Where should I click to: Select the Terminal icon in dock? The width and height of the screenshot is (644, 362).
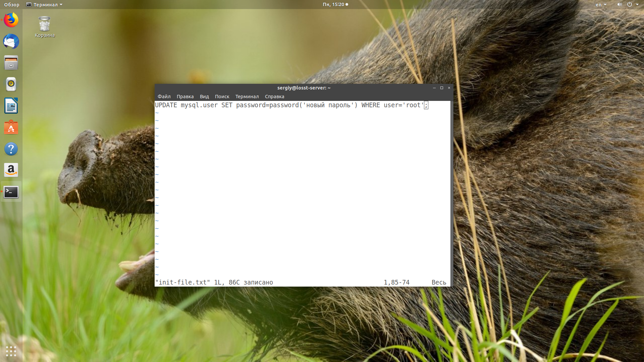[11, 192]
